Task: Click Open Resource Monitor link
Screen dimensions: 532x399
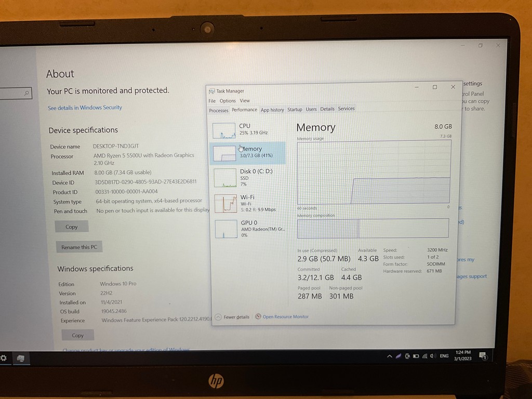Action: (x=285, y=316)
